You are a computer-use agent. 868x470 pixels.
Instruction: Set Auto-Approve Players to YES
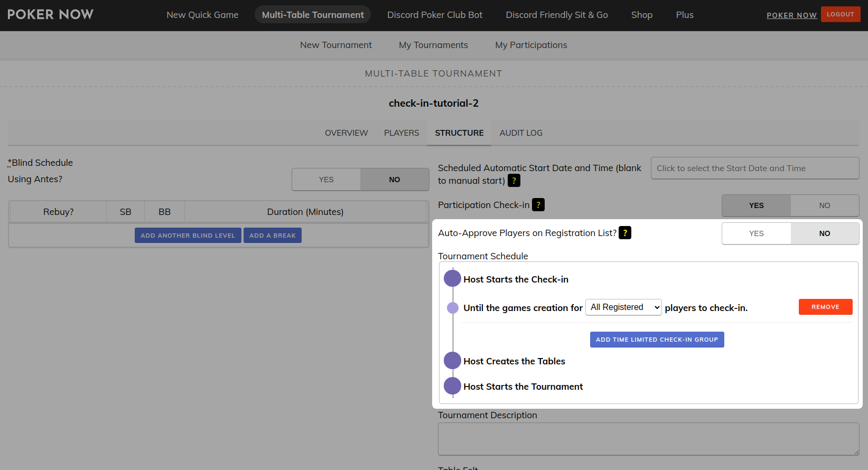click(757, 233)
